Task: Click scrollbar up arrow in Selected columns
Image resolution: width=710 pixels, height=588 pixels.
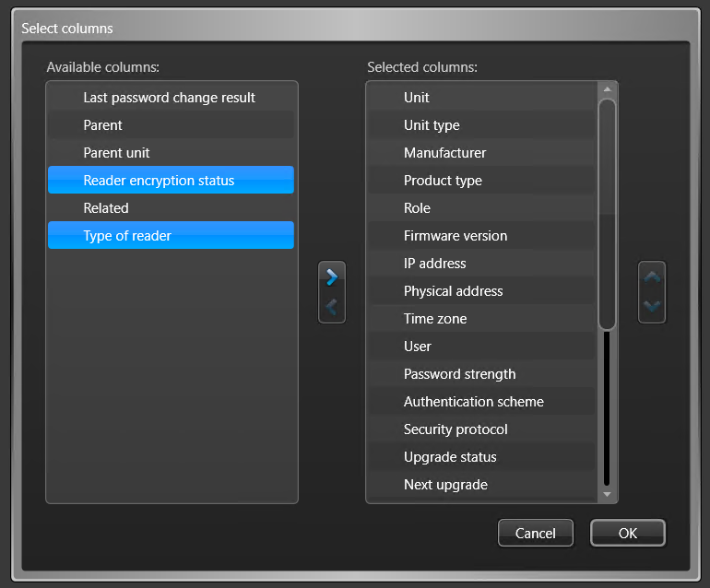Action: click(608, 89)
